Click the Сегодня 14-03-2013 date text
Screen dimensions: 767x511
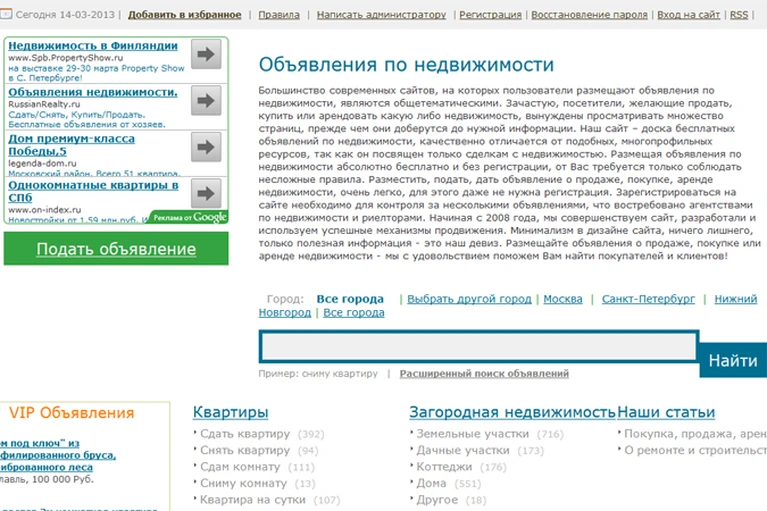(65, 15)
